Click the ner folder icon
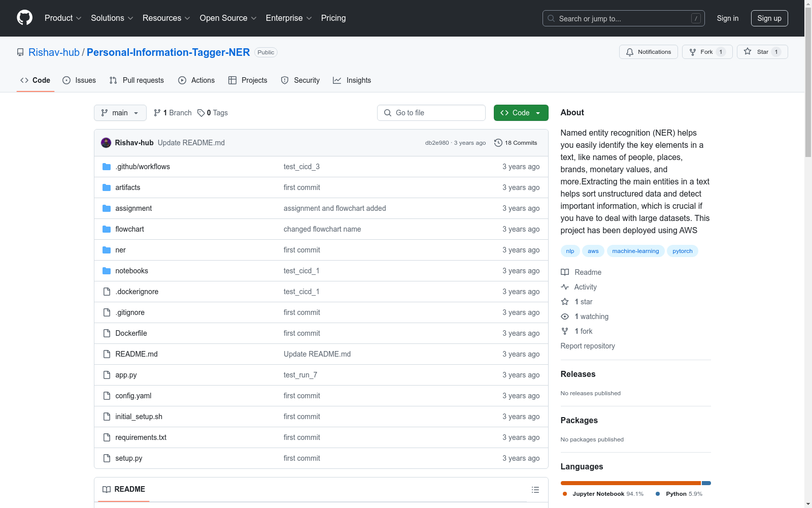The width and height of the screenshot is (812, 508). (107, 250)
